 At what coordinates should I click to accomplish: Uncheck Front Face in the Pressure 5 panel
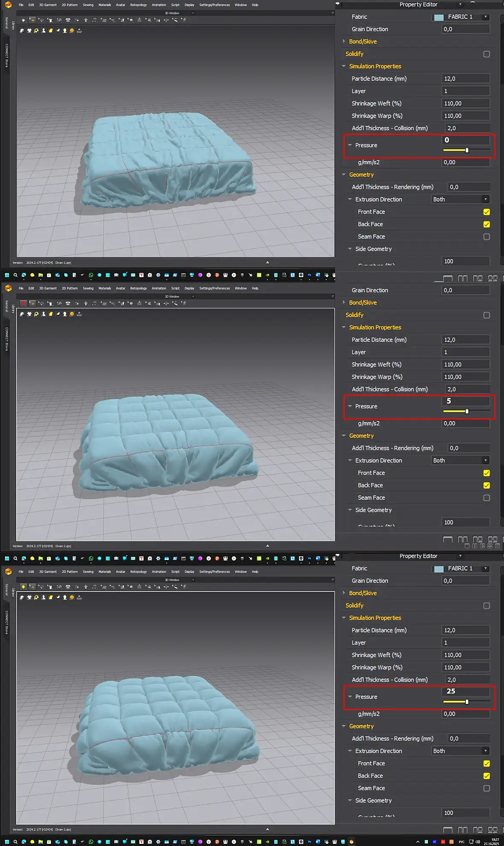pos(486,473)
